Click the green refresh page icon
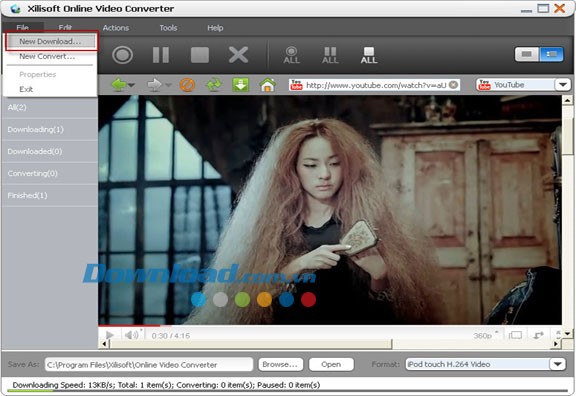Image resolution: width=576 pixels, height=396 pixels. 214,85
